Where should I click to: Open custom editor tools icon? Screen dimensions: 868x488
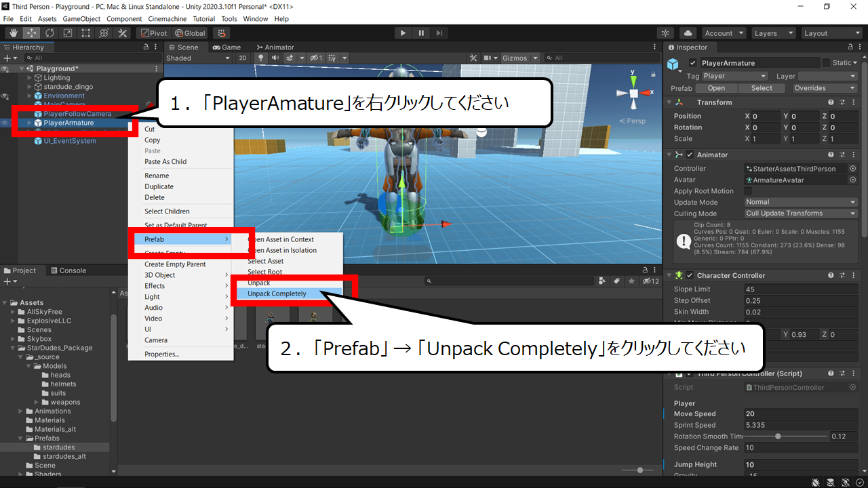(x=123, y=33)
